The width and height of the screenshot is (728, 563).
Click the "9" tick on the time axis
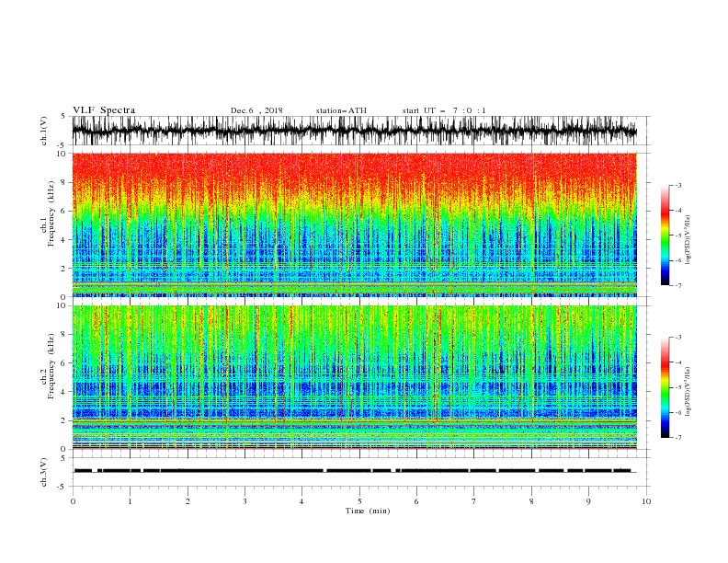[588, 501]
